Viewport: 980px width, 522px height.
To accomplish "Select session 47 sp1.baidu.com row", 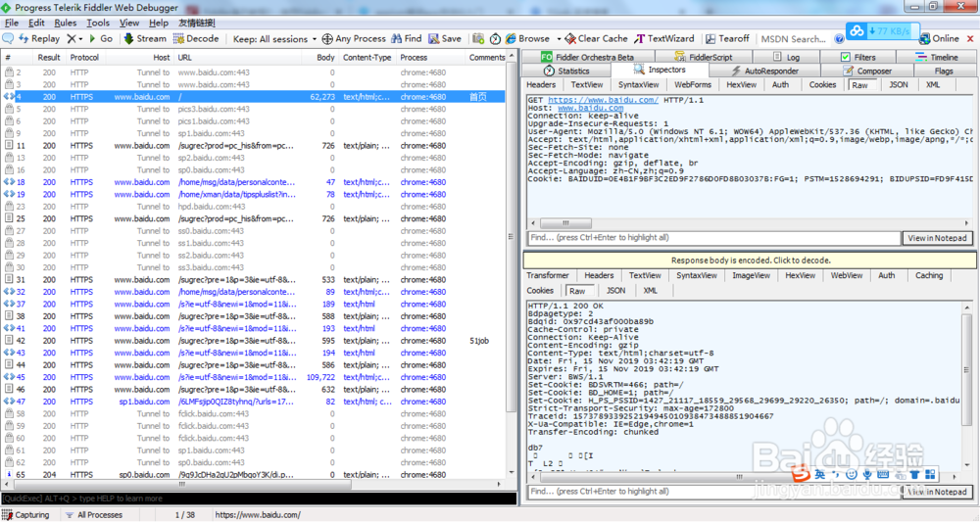I will point(255,402).
